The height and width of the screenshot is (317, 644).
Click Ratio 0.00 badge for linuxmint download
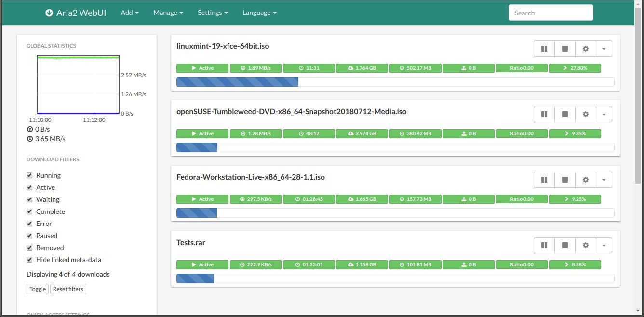[x=522, y=68]
